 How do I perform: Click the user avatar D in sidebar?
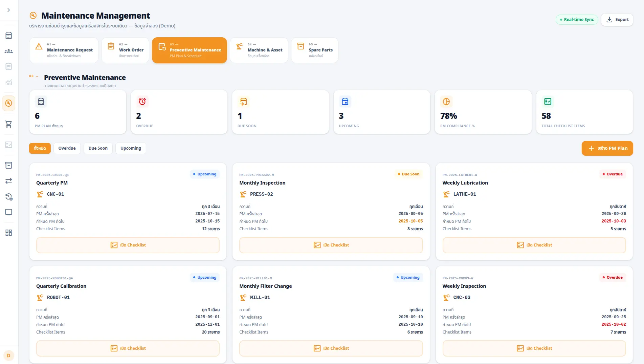[x=9, y=356]
